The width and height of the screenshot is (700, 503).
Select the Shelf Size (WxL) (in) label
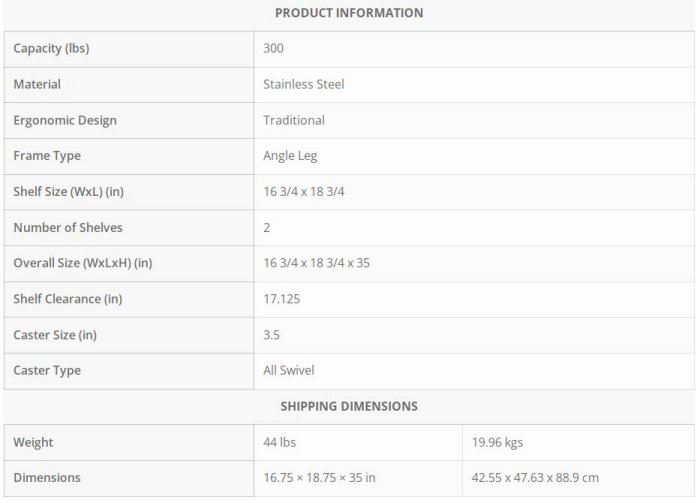(x=68, y=192)
